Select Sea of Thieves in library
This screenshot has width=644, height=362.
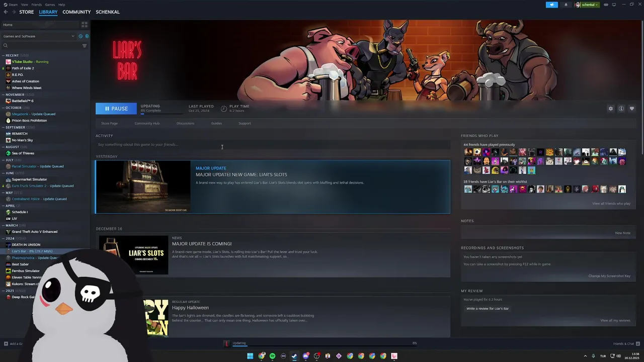pos(23,153)
